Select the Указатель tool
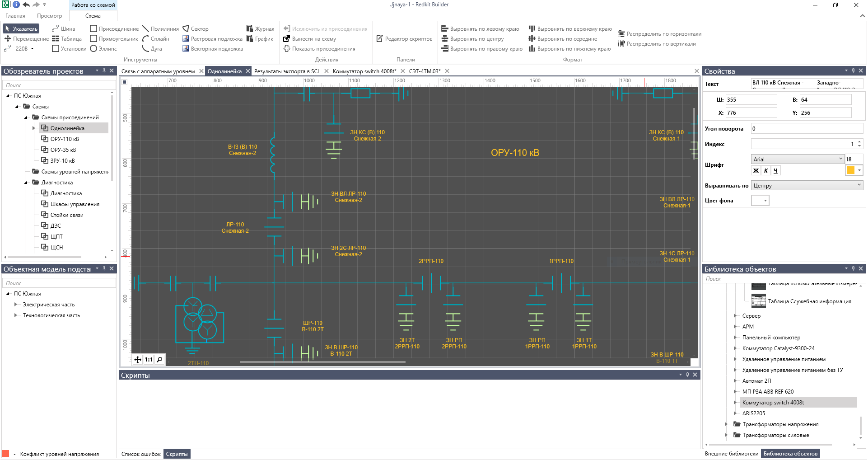The height and width of the screenshot is (460, 868). pos(21,28)
